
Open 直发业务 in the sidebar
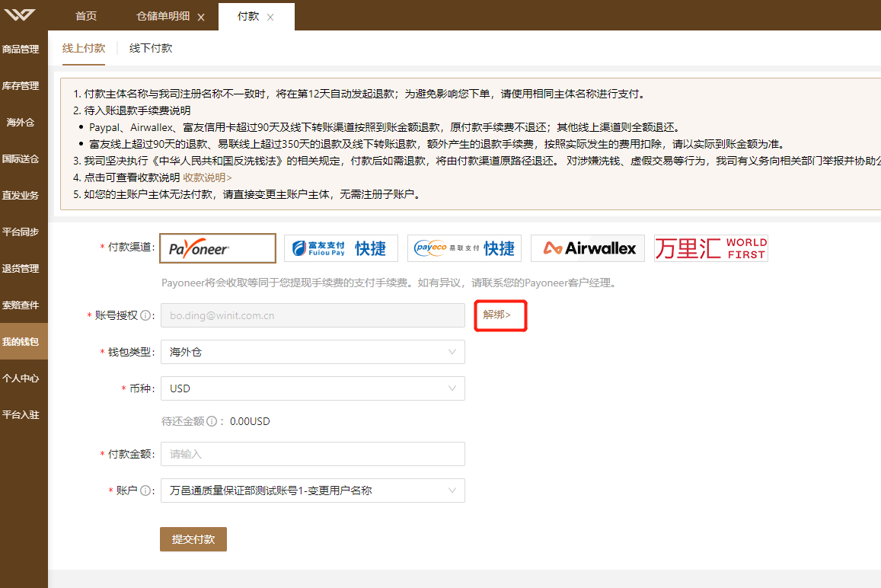click(x=21, y=196)
